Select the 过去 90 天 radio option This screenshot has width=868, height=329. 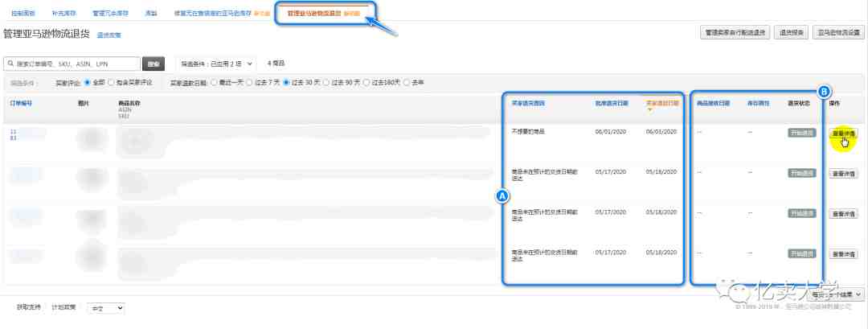coord(326,83)
